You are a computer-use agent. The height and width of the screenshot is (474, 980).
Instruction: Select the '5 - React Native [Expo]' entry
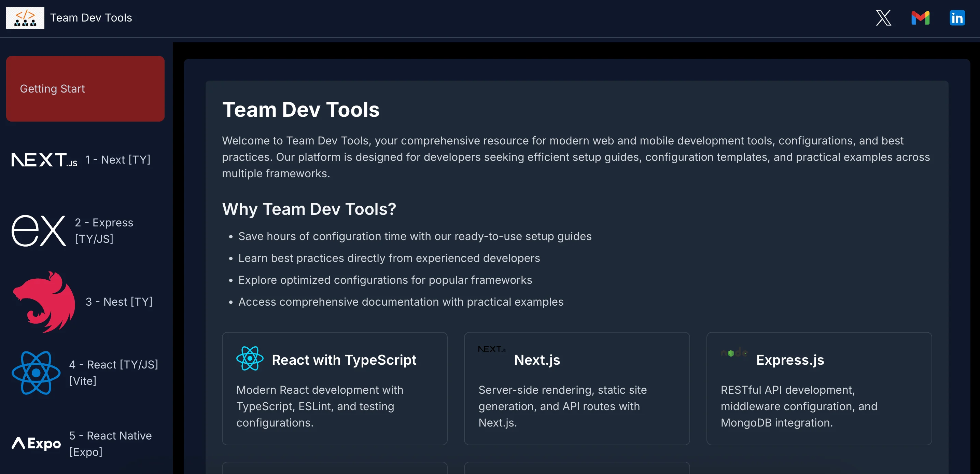(x=110, y=444)
